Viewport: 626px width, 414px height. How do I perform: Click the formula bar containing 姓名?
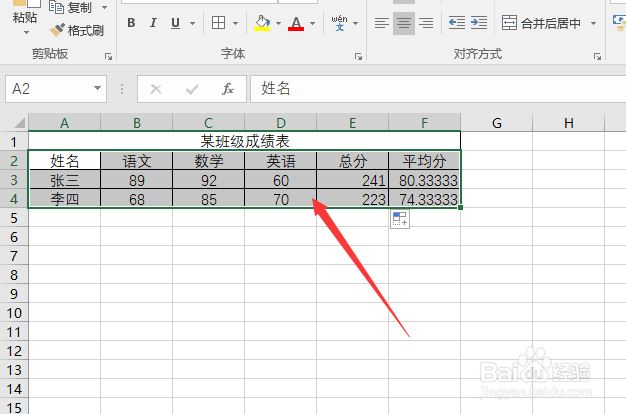438,89
